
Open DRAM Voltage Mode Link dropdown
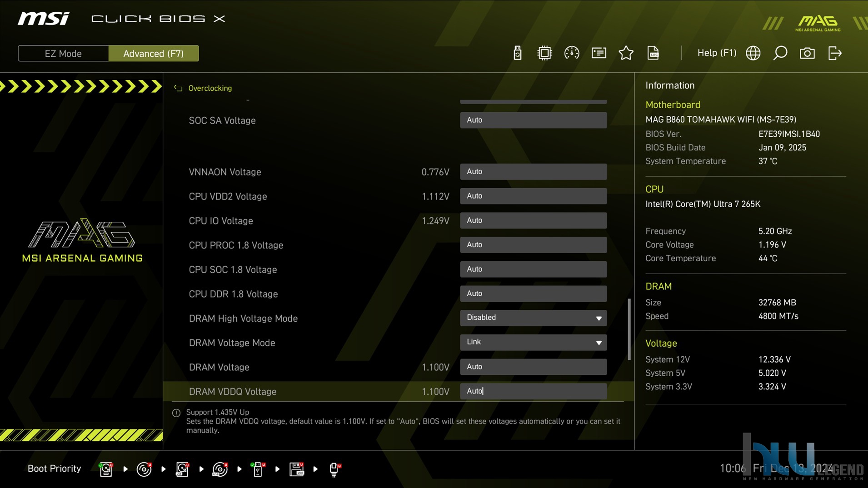pos(533,342)
